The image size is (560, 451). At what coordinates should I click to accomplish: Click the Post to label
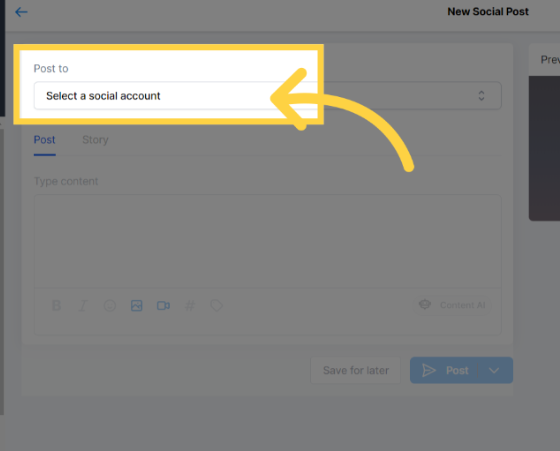(51, 69)
